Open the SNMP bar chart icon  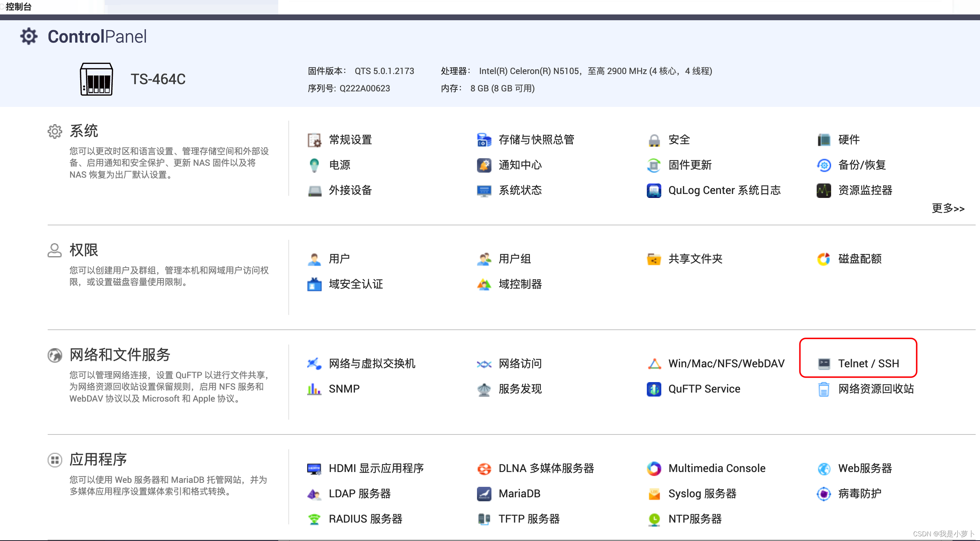314,389
